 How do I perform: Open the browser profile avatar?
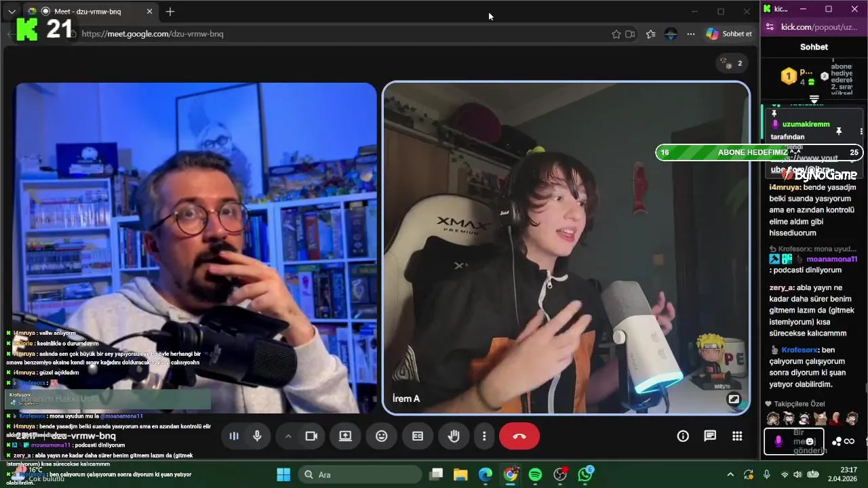pyautogui.click(x=671, y=34)
